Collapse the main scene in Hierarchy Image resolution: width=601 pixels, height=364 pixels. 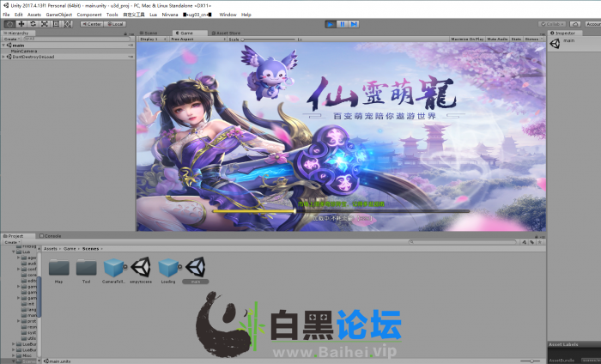3,45
